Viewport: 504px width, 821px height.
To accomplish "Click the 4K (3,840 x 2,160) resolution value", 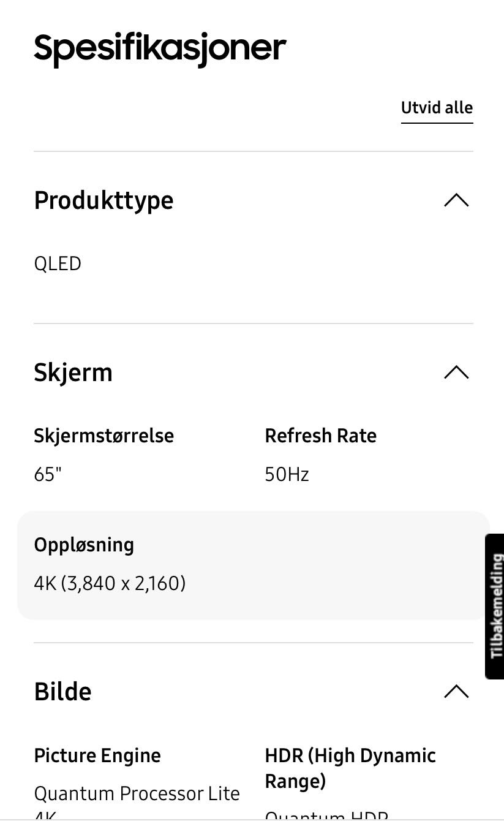I will (x=110, y=583).
